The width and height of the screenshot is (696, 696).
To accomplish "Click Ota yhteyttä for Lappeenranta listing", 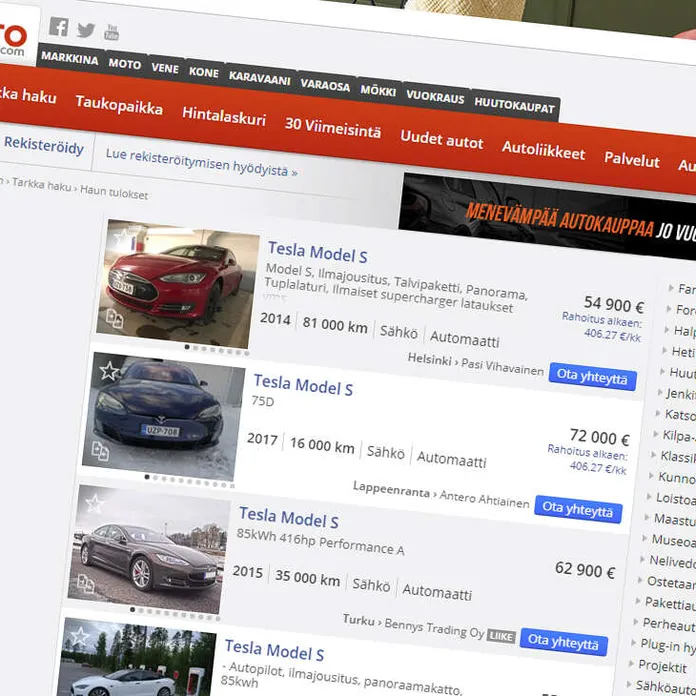I will (578, 509).
